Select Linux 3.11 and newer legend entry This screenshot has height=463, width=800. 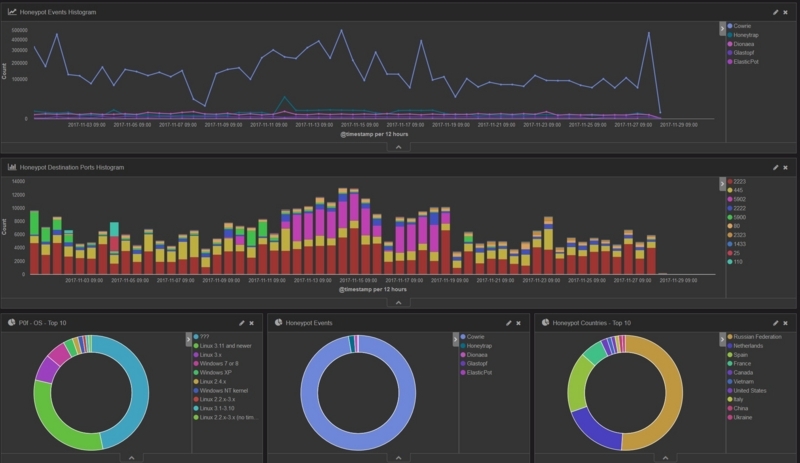(x=226, y=346)
